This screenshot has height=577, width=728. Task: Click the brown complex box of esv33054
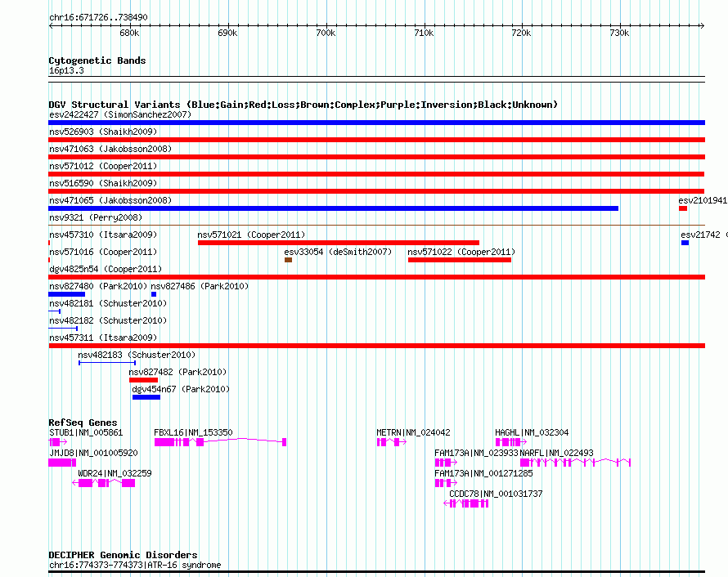(288, 260)
